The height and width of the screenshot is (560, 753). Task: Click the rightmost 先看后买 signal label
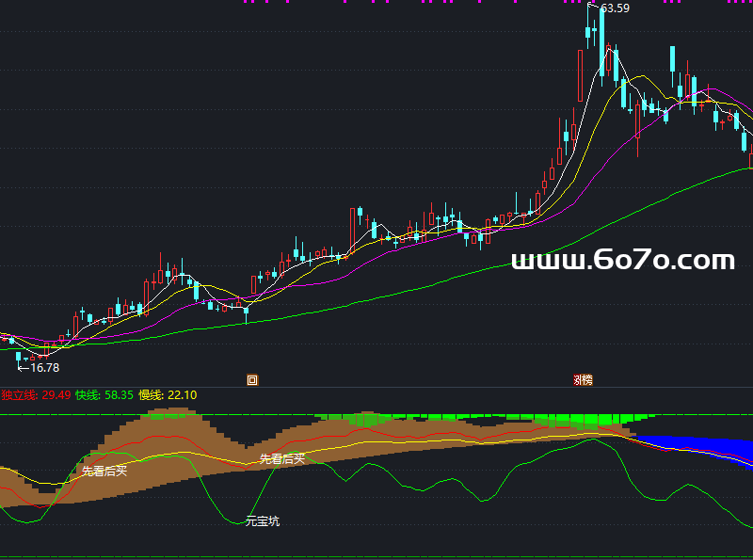(282, 458)
